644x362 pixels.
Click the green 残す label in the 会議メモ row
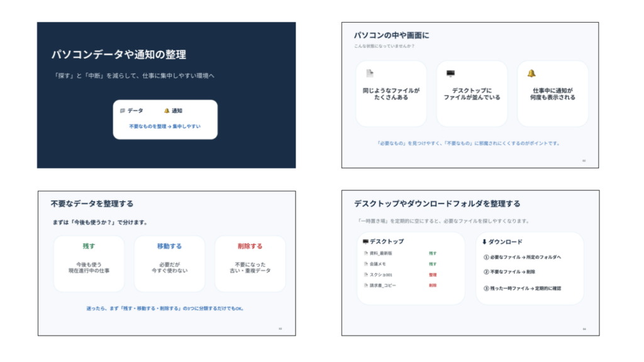click(x=433, y=264)
